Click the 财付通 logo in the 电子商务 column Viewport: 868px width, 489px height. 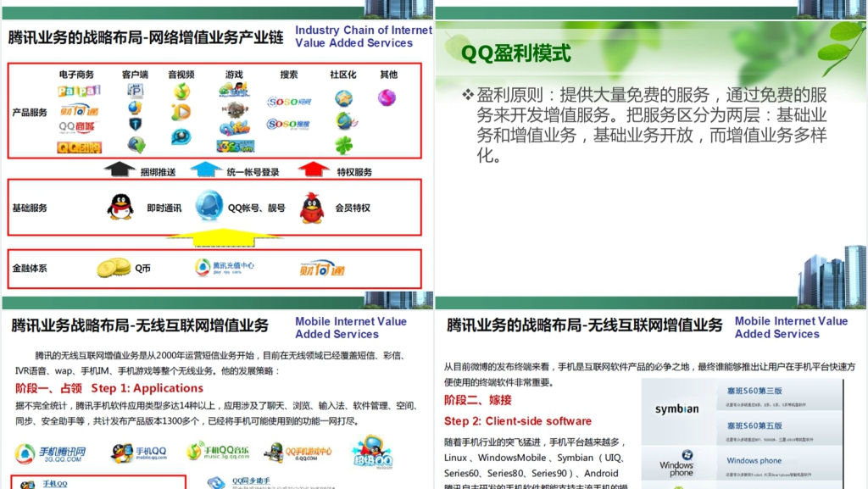79,110
